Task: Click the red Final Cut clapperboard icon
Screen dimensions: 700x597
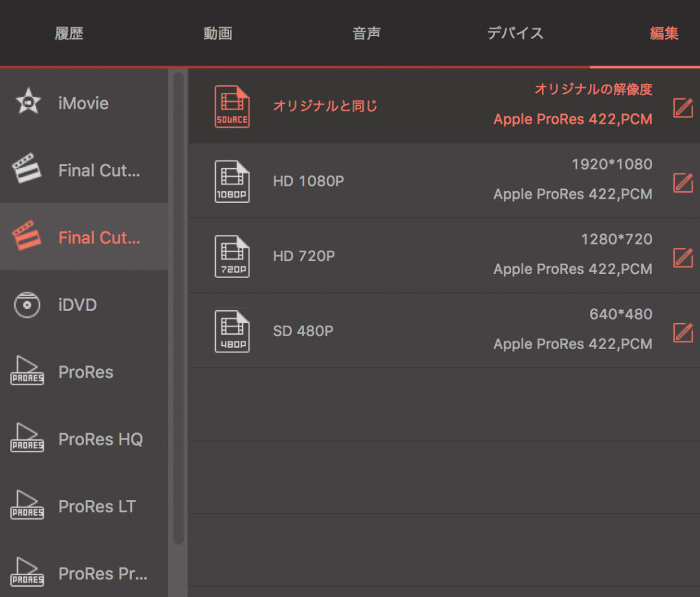Action: pyautogui.click(x=27, y=235)
